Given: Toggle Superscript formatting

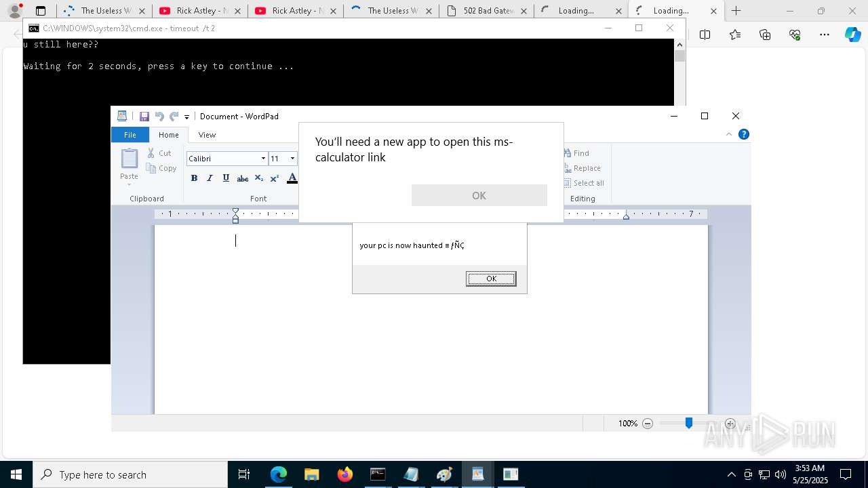Looking at the screenshot, I should pos(275,178).
